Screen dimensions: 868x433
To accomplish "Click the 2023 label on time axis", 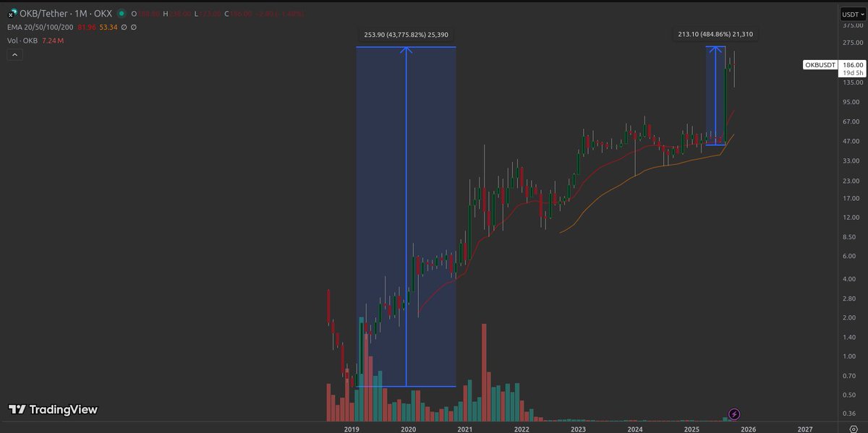I will click(x=578, y=429).
